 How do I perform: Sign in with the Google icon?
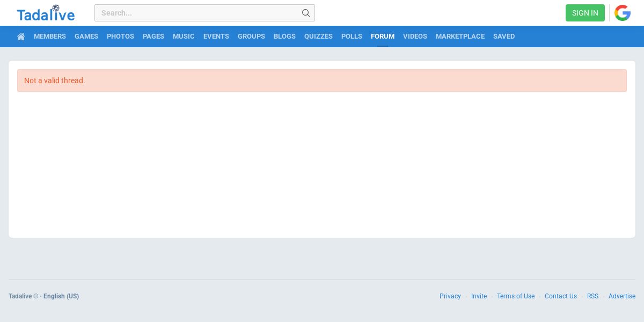click(x=623, y=13)
